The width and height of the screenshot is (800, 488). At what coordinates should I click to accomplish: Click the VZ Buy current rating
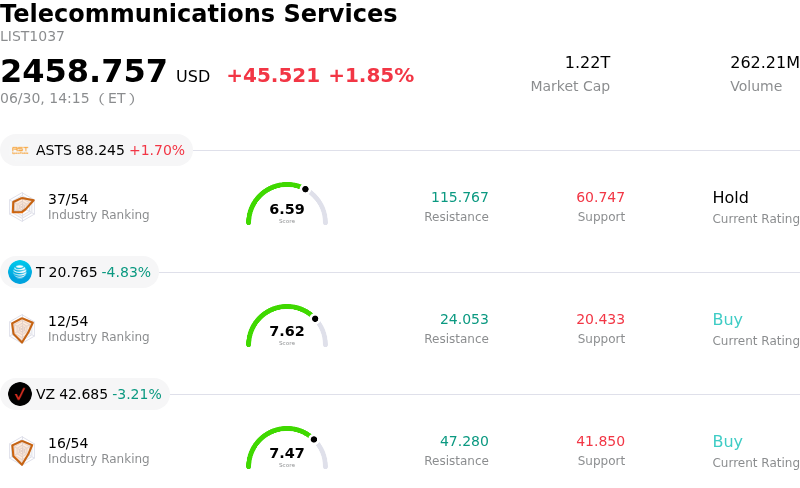coord(728,442)
